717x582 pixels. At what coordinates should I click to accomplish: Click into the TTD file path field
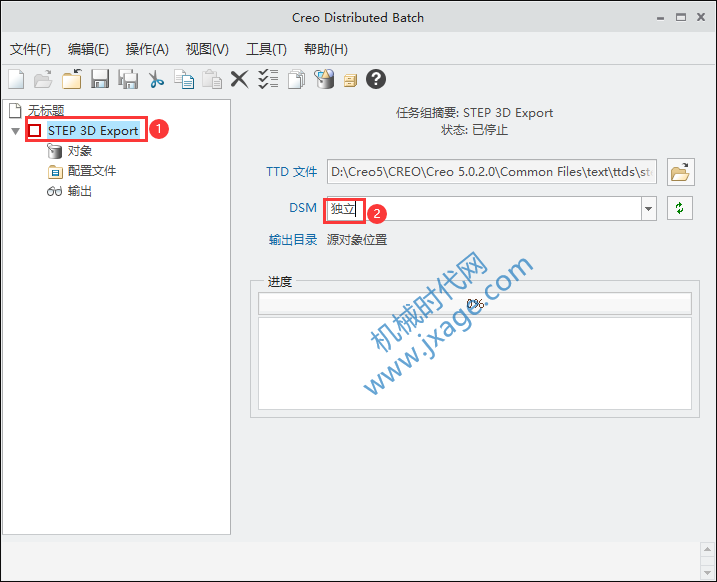click(x=492, y=172)
